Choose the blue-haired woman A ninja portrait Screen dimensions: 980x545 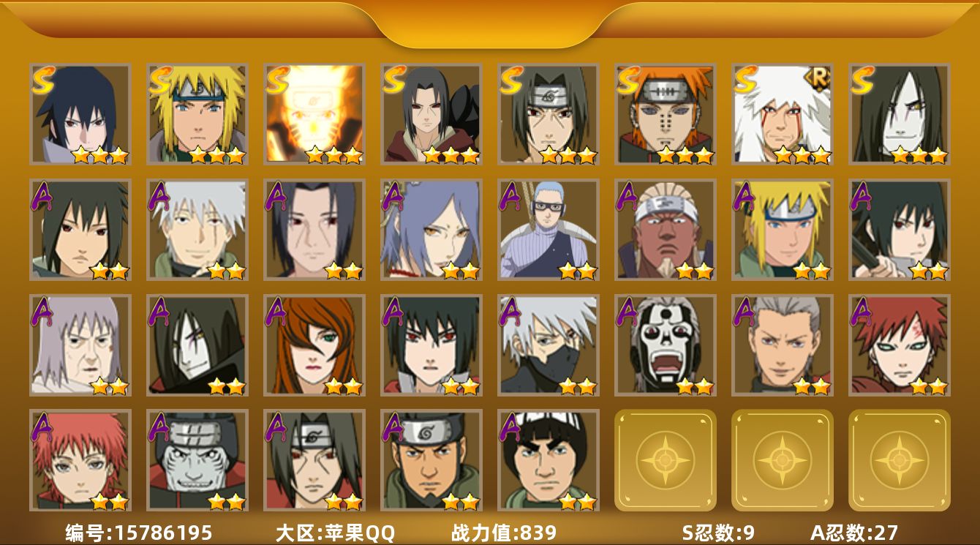(x=431, y=230)
